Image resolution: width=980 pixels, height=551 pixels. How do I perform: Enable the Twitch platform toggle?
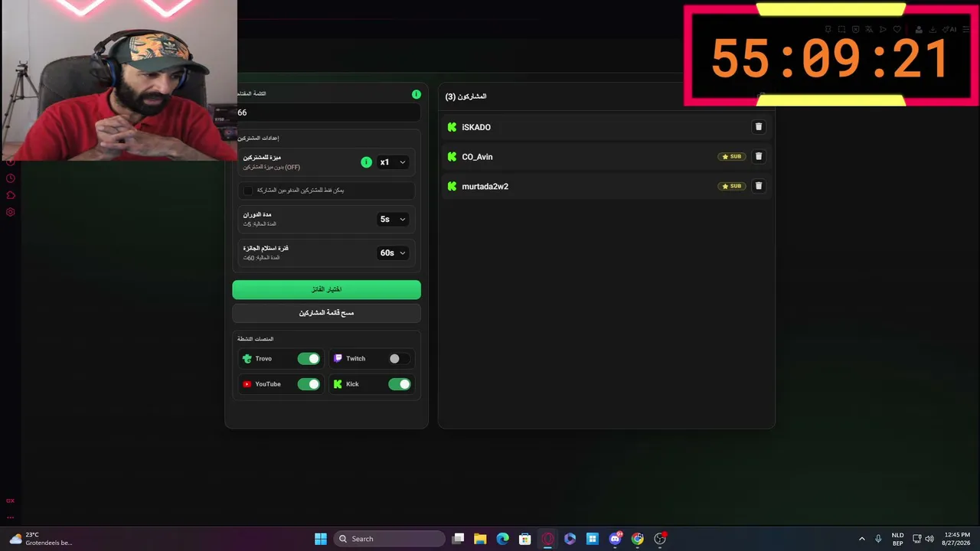point(399,358)
